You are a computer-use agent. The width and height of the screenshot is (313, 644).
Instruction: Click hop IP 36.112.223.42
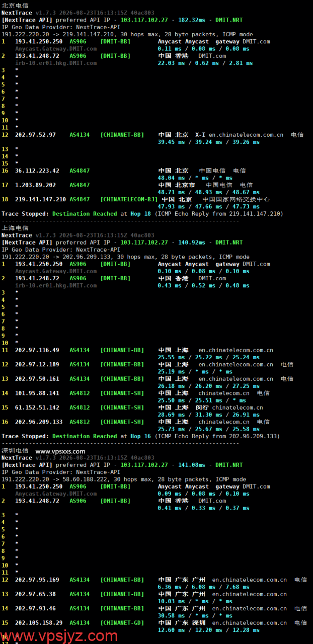click(x=37, y=171)
